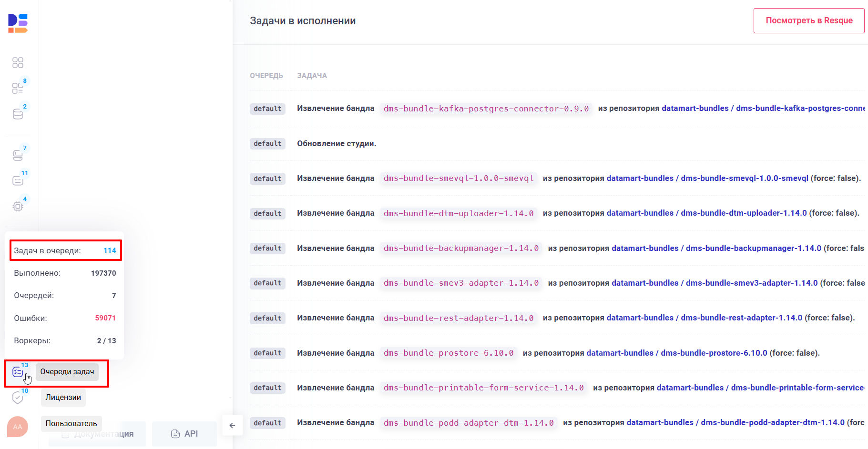Open sidebar icon with badge 11

18,180
